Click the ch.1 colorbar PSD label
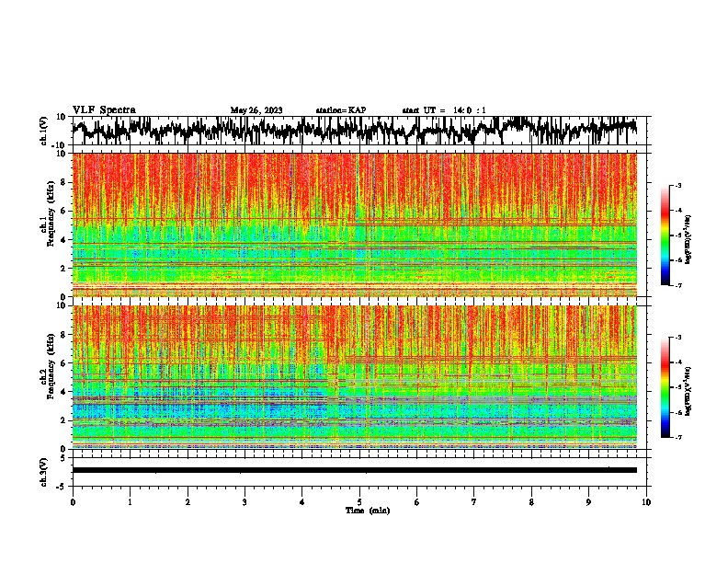 tap(688, 239)
